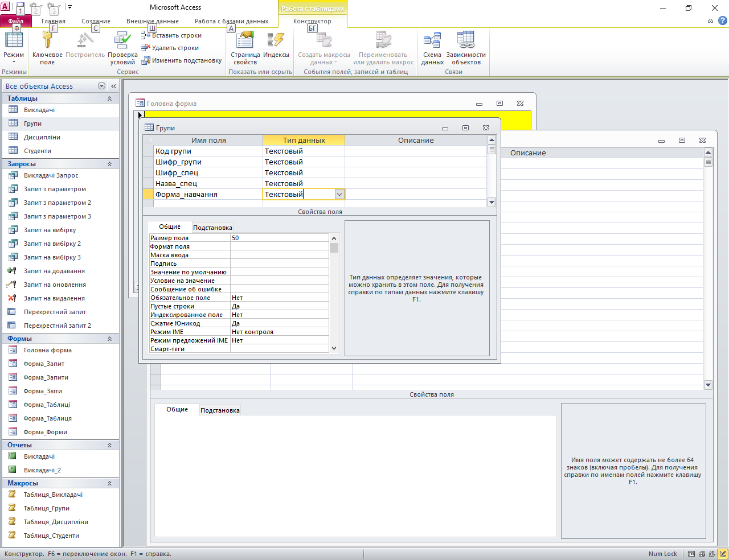Click the Проверка условий icon

coord(122,40)
